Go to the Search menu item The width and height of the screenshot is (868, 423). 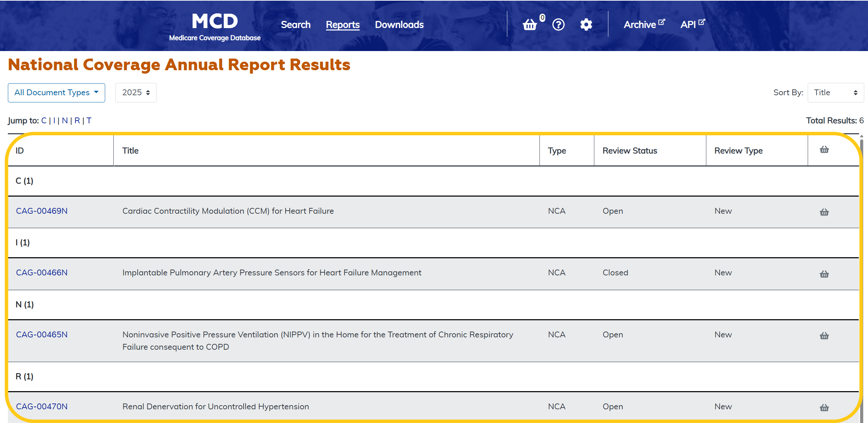pyautogui.click(x=296, y=25)
